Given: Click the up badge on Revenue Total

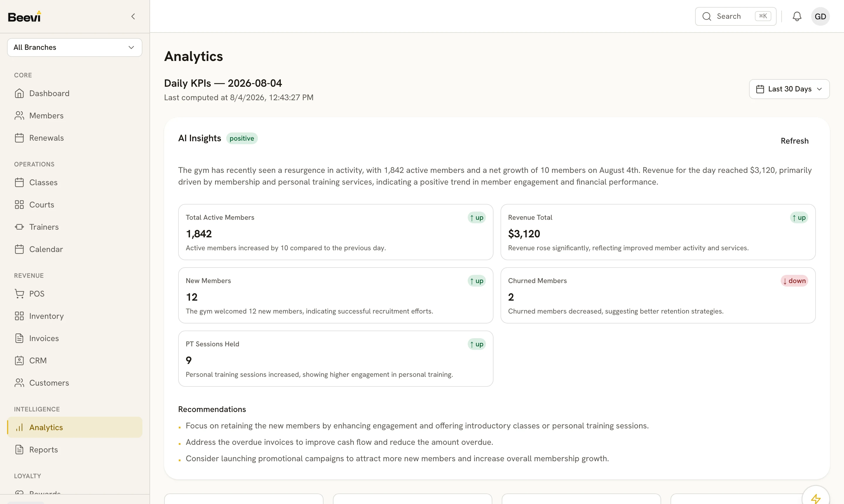Looking at the screenshot, I should point(799,217).
